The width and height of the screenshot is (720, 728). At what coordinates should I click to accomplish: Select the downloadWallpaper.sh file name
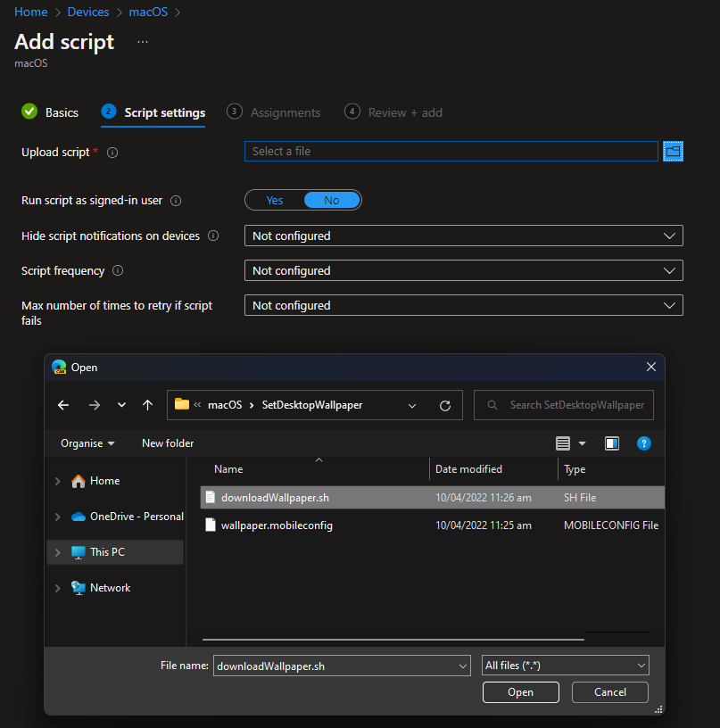click(275, 497)
